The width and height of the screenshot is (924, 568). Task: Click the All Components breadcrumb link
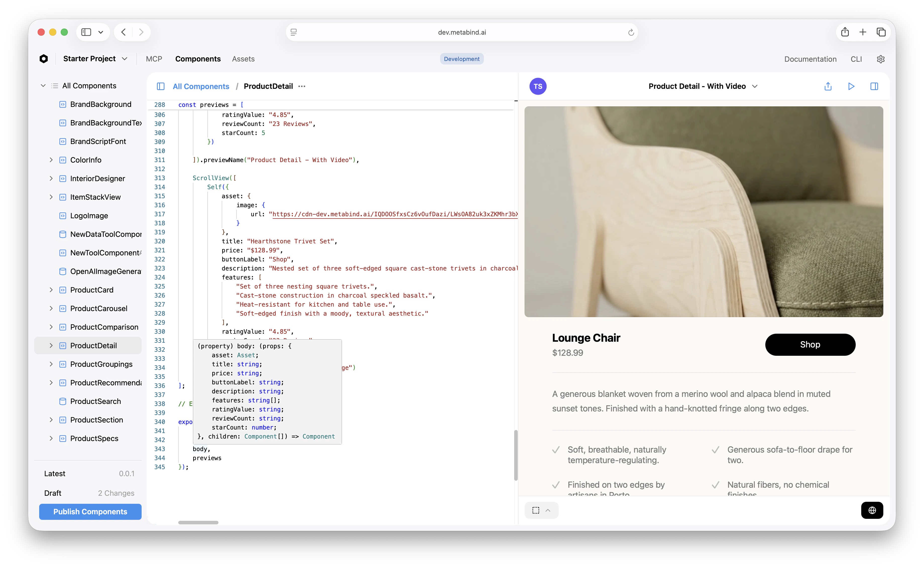coord(201,86)
